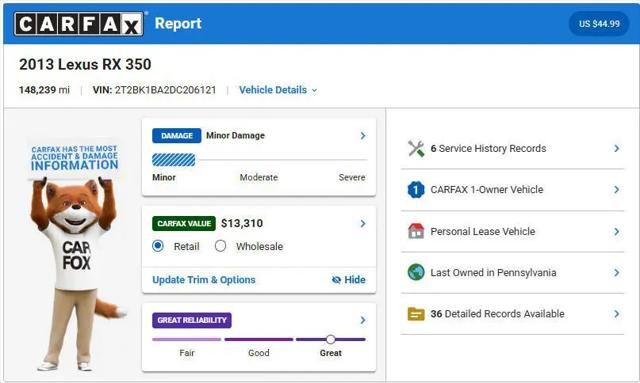Expand the Personal Lease Vehicle chevron
This screenshot has height=383, width=640.
617,232
